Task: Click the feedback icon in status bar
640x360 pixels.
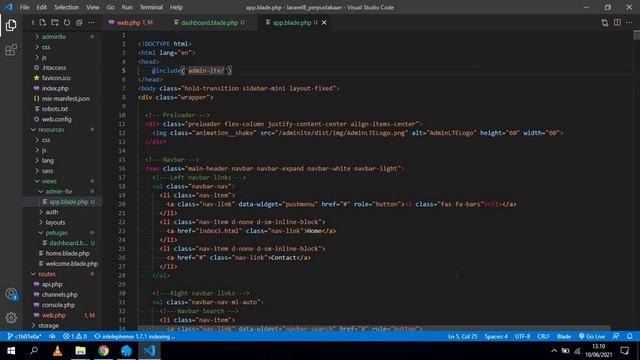Action: click(x=616, y=336)
